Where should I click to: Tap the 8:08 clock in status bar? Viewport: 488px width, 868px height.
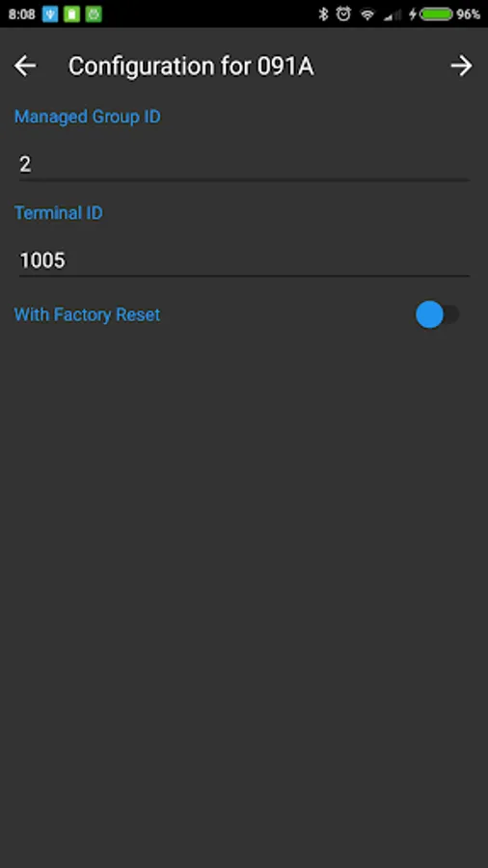(22, 14)
